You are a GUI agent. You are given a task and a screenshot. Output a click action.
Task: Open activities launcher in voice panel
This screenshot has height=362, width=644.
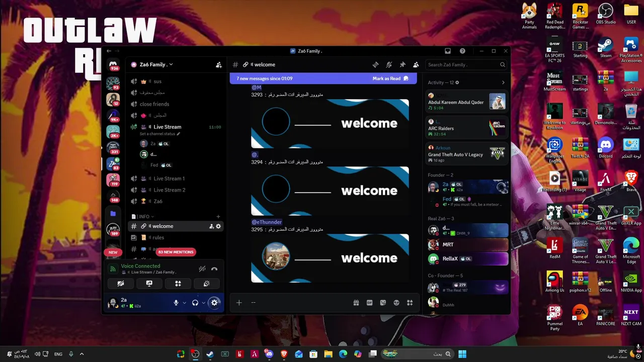pyautogui.click(x=178, y=284)
